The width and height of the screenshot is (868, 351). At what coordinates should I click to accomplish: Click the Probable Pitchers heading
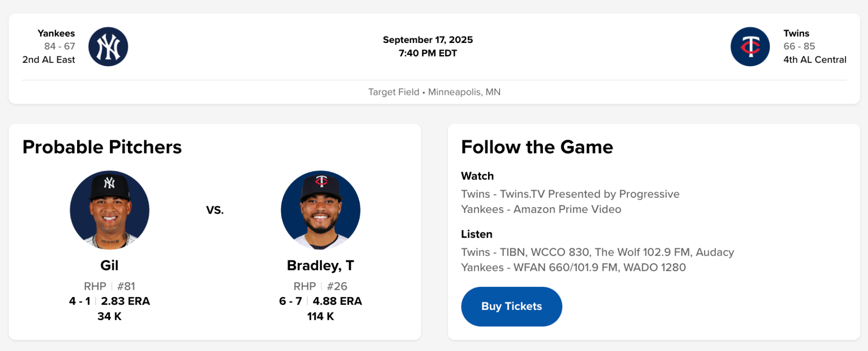click(x=102, y=147)
